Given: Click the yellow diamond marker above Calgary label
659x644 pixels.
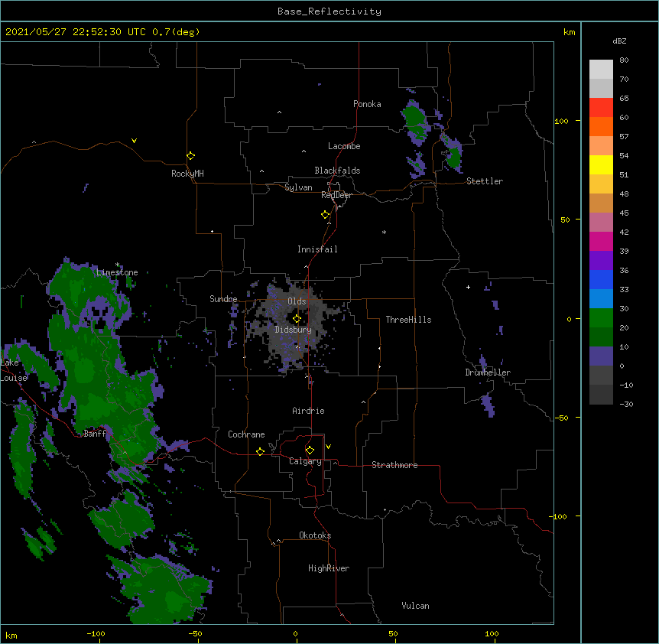Looking at the screenshot, I should [x=310, y=450].
